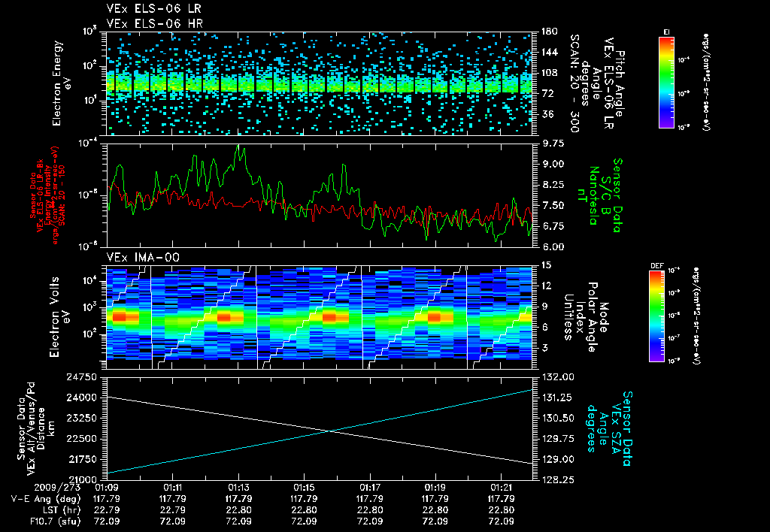Select the 'VEx ELS-06 LR' plot title
This screenshot has height=532, width=770.
[x=153, y=8]
